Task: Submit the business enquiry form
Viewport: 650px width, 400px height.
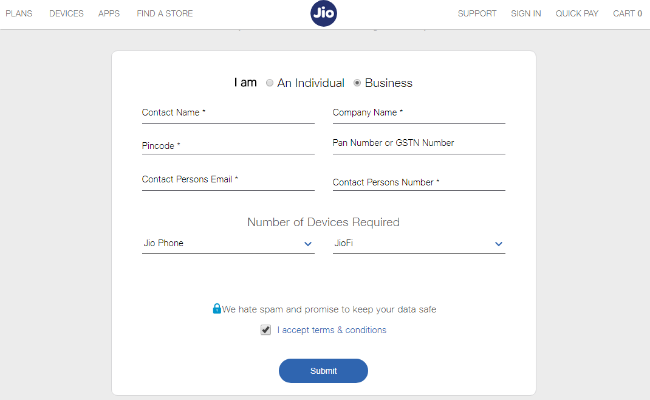Action: pos(323,371)
